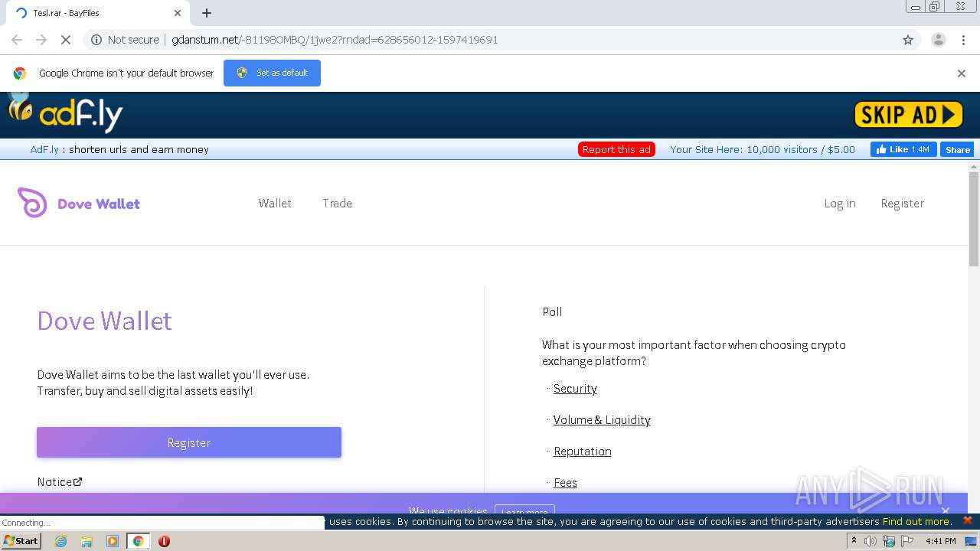Open media player from taskbar
This screenshot has height=551, width=980.
coord(113,541)
